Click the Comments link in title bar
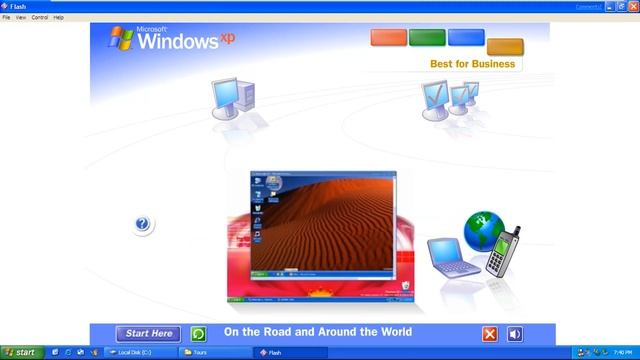This screenshot has height=360, width=640. tap(588, 7)
